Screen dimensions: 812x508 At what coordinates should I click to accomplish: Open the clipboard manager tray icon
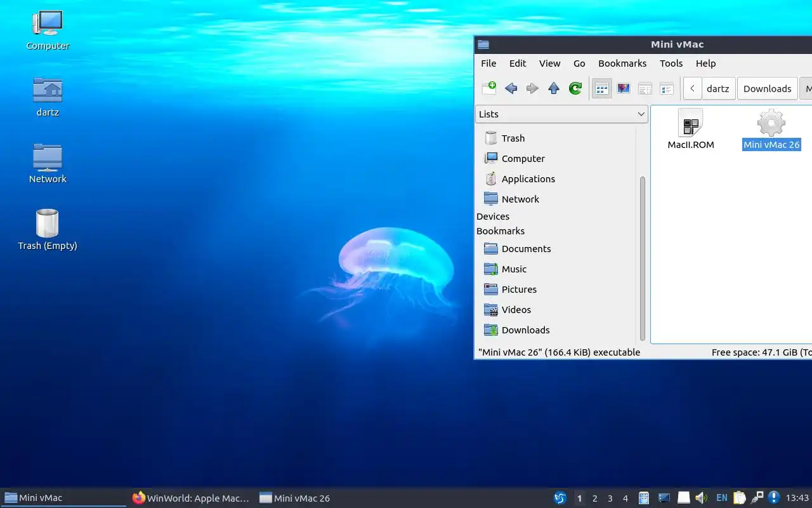(x=740, y=498)
